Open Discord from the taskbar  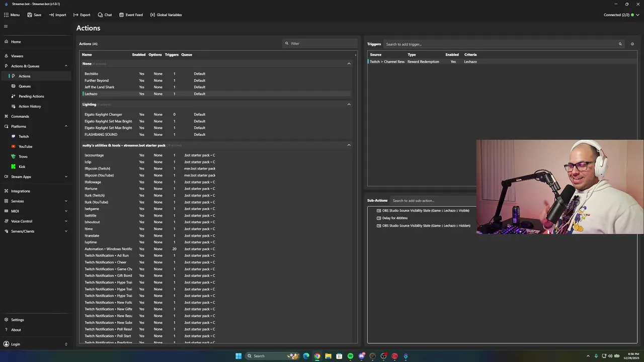point(361,356)
